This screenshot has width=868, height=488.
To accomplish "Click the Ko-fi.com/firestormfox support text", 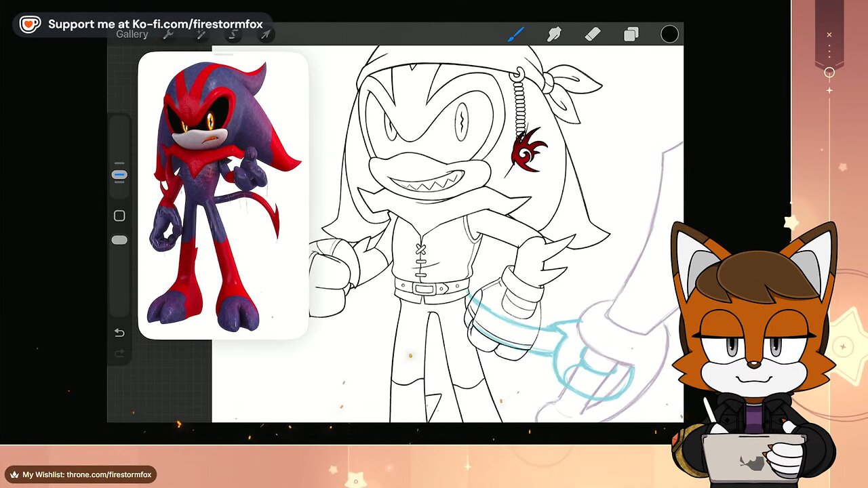I will click(155, 24).
